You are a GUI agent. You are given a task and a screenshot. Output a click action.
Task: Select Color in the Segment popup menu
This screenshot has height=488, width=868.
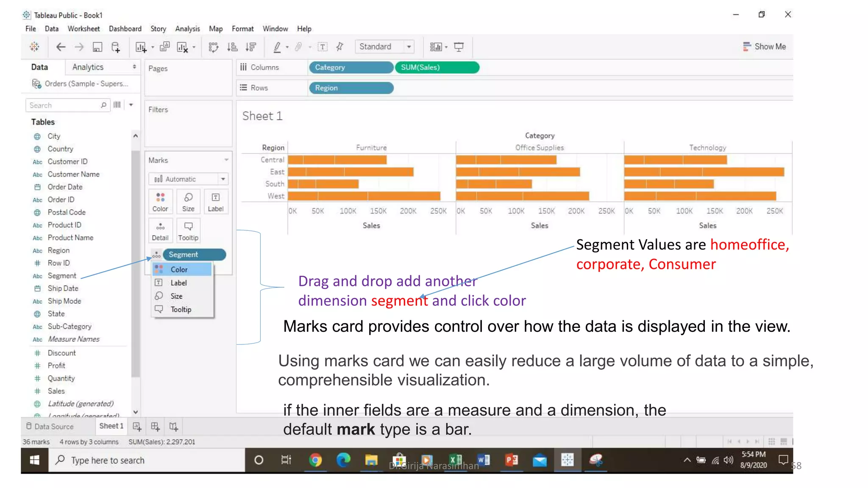[x=182, y=269]
